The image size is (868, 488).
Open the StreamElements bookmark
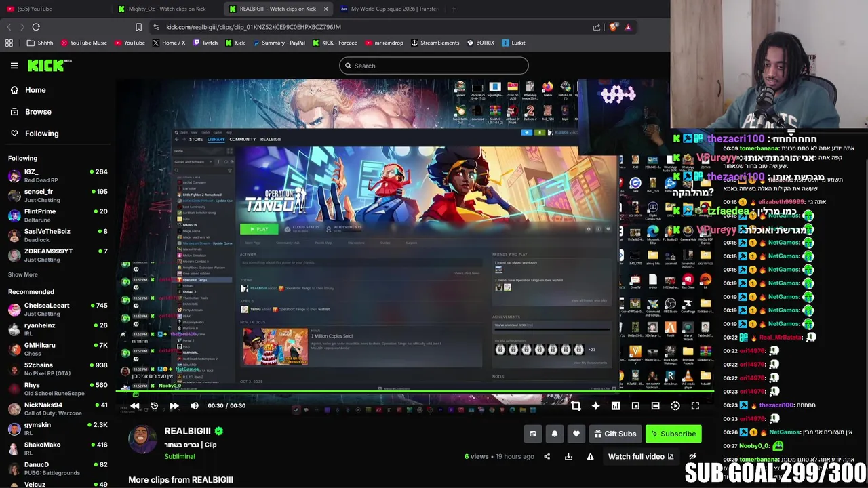coord(435,43)
